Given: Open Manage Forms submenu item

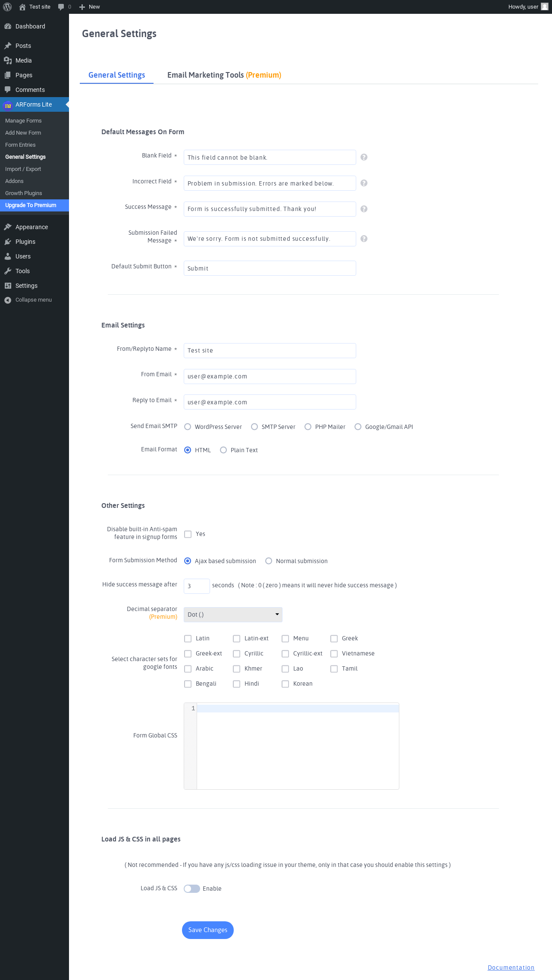Looking at the screenshot, I should click(23, 121).
